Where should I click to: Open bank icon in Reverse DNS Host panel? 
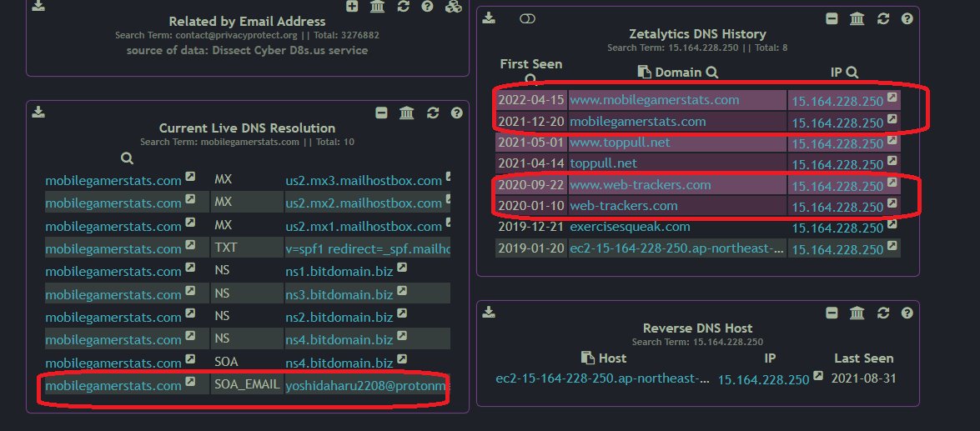tap(857, 313)
